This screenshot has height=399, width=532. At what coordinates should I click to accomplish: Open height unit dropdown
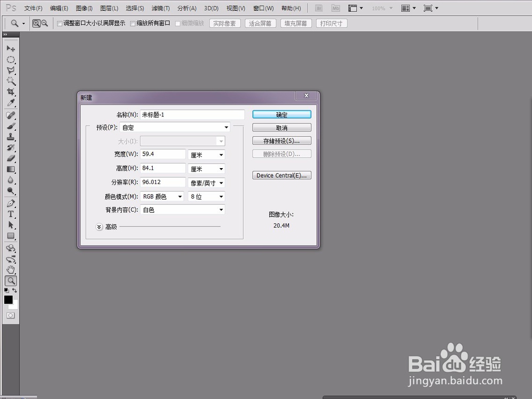tap(206, 169)
